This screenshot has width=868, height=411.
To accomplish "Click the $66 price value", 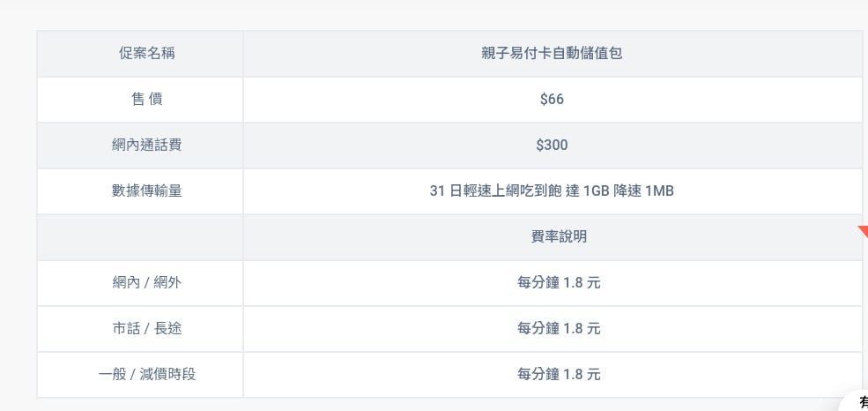I will point(552,100).
